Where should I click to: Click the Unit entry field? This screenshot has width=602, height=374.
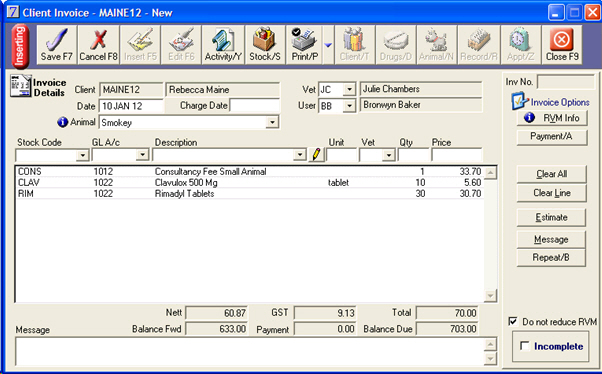[342, 155]
